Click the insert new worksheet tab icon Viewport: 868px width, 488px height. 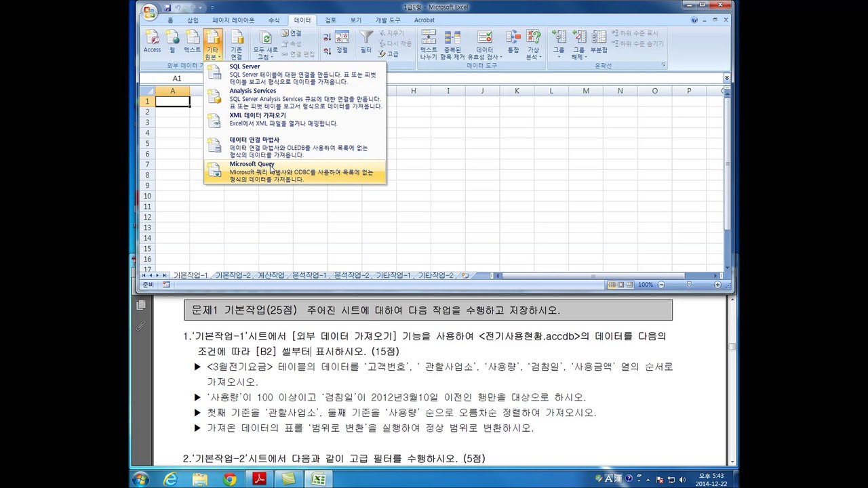coord(465,275)
